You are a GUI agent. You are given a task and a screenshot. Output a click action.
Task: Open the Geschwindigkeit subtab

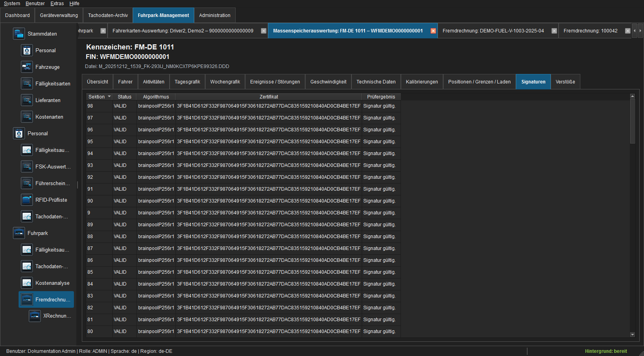pos(329,82)
